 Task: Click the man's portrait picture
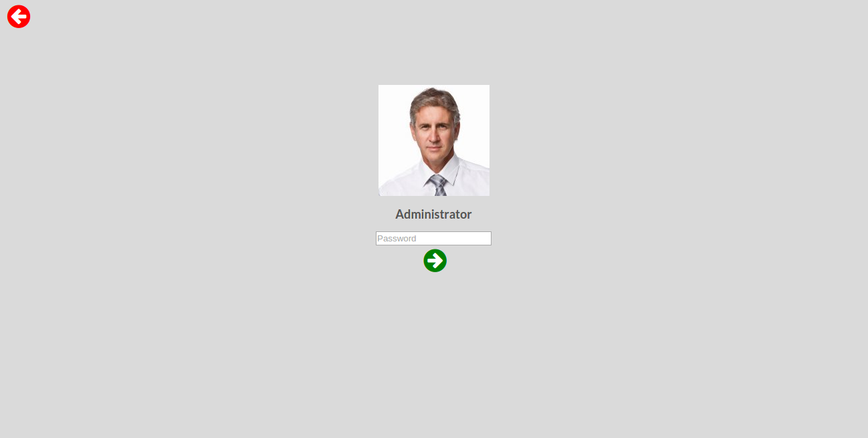click(x=434, y=140)
